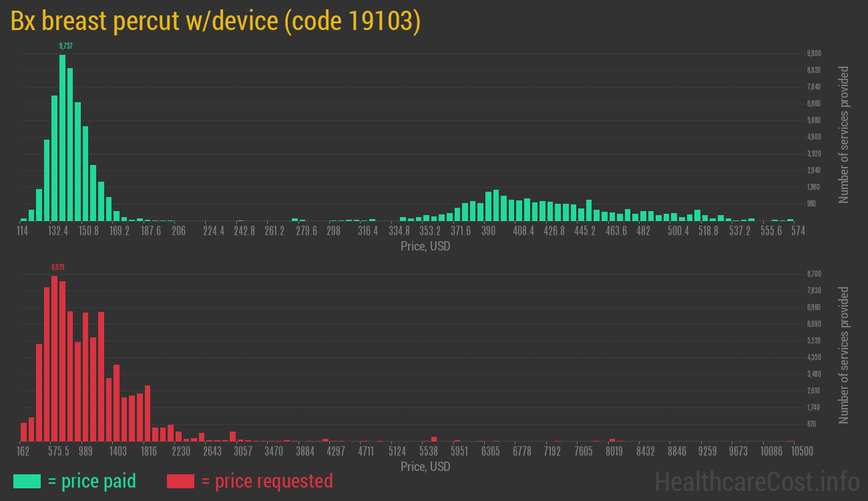Click the tallest red bar in the bottom chart
Image resolution: width=868 pixels, height=501 pixels.
coord(54,358)
